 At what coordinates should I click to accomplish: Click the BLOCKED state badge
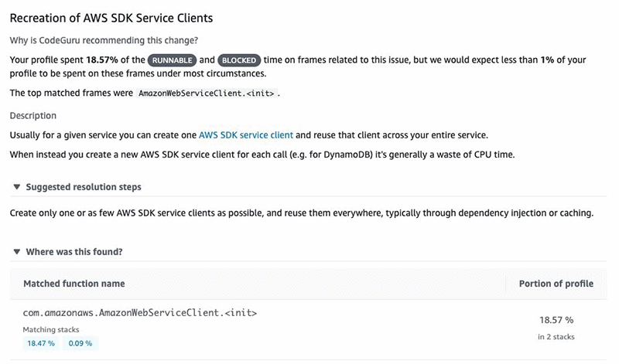239,60
